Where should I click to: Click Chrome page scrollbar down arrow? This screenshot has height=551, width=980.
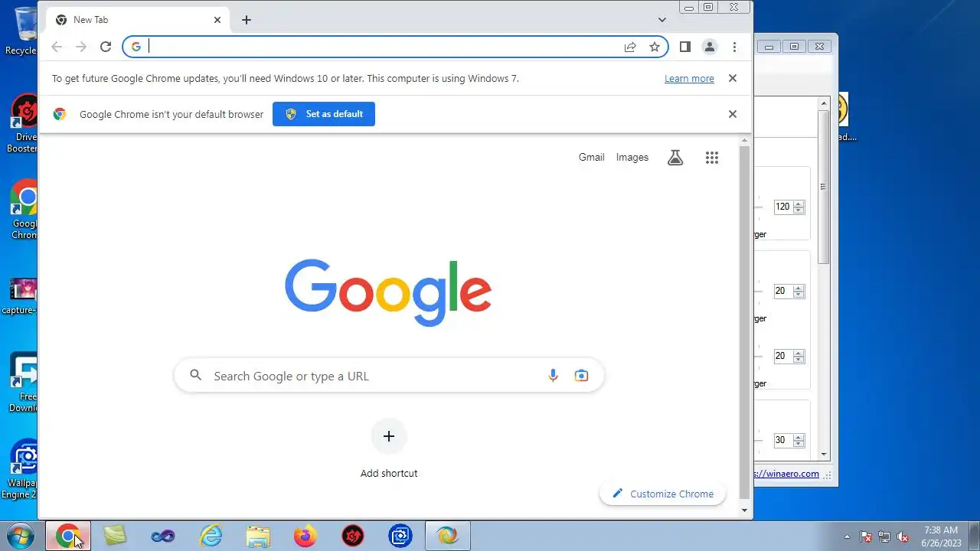click(x=744, y=510)
